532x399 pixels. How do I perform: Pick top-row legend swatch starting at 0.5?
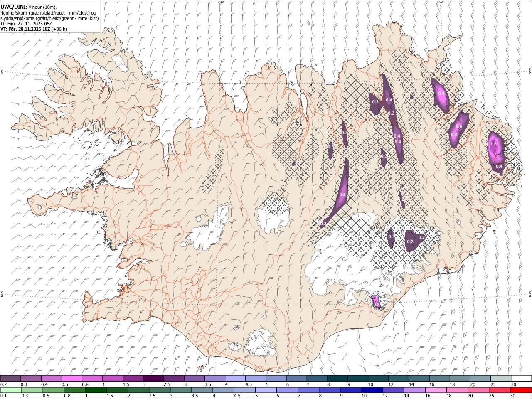click(71, 379)
